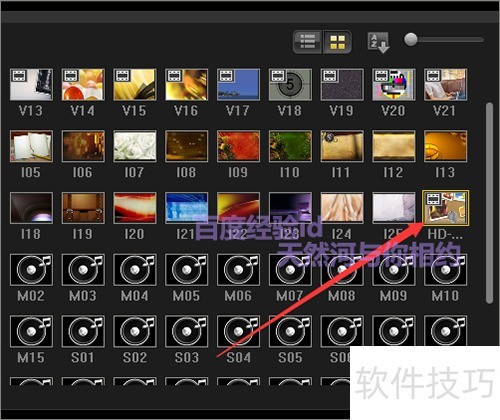Viewport: 500px width, 420px height.
Task: Select sound clip S03
Action: tap(186, 331)
